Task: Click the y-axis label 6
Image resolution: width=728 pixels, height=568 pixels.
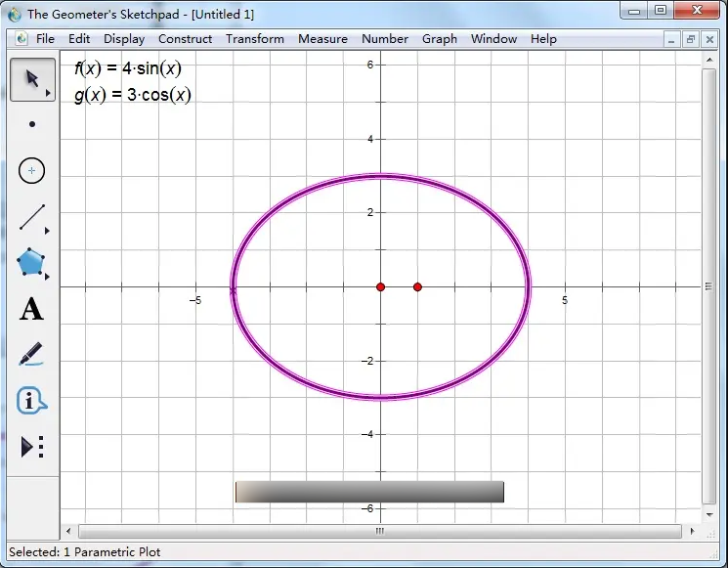Action: [x=370, y=65]
